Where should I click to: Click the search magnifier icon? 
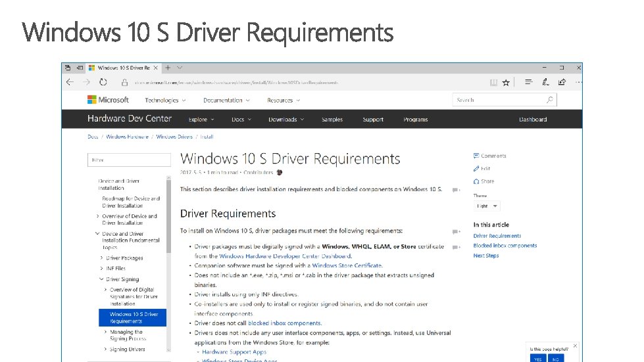(549, 100)
